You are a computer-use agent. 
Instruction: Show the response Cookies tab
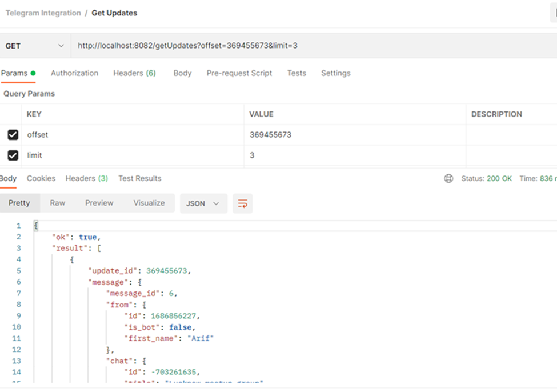[41, 178]
